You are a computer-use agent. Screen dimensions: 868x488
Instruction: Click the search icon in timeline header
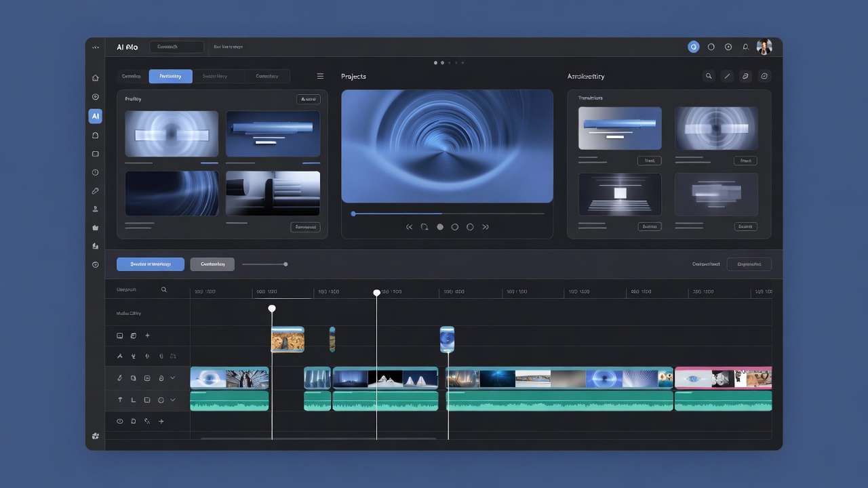pos(163,289)
